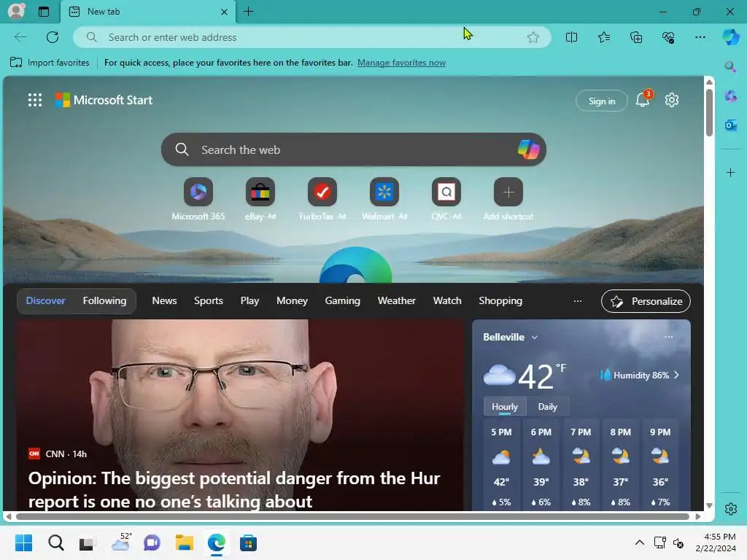
Task: Open the TurboTax shortcut
Action: tap(322, 200)
